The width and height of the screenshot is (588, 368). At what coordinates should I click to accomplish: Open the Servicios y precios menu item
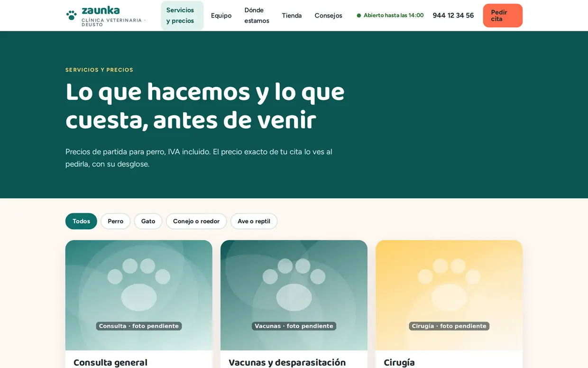[182, 16]
